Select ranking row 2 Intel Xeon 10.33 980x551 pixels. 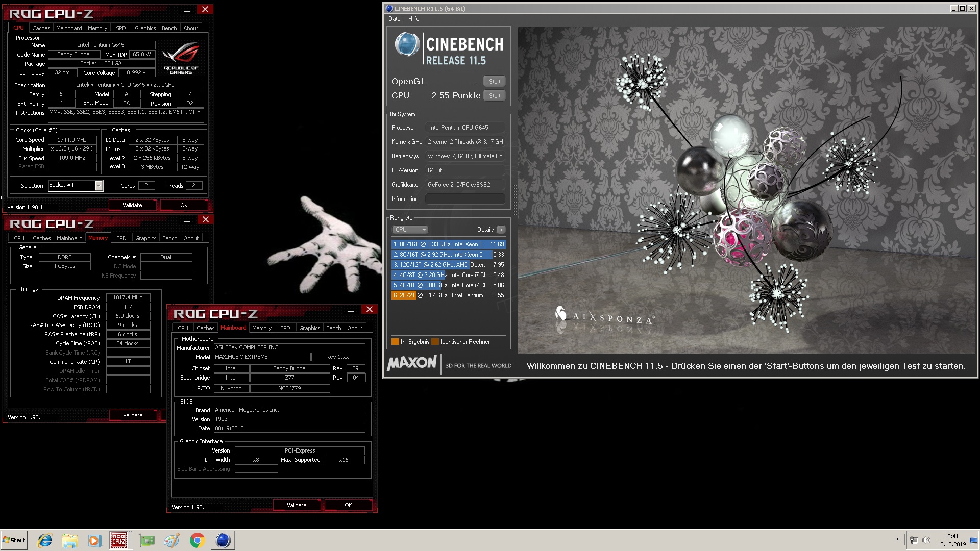pyautogui.click(x=449, y=255)
